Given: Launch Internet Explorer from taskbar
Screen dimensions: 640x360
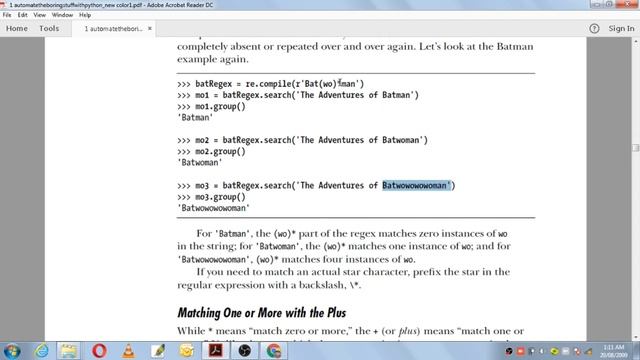Looking at the screenshot, I should (x=42, y=351).
